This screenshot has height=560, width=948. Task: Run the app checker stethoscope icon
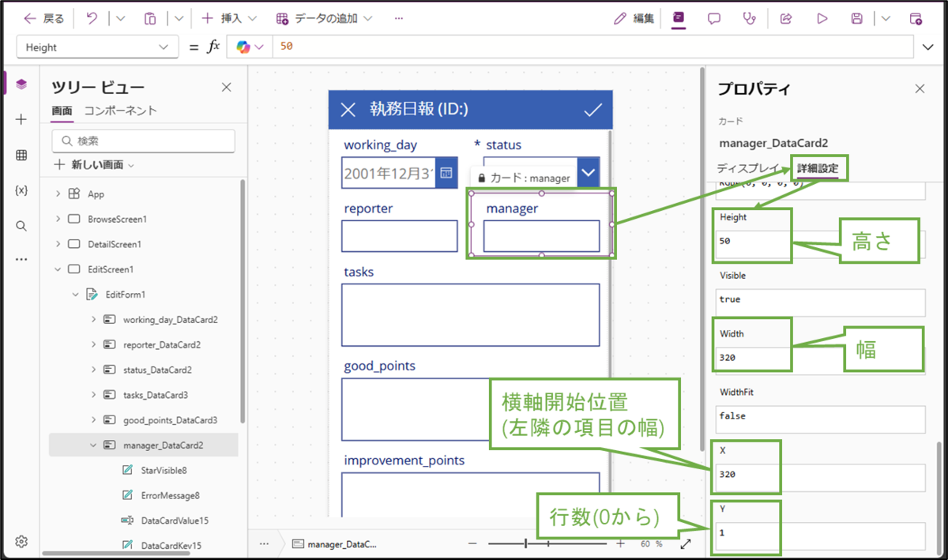(x=749, y=18)
